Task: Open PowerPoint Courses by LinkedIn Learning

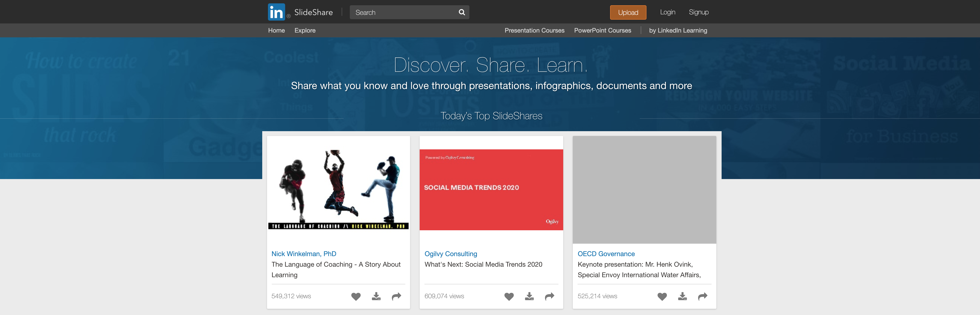Action: (602, 30)
